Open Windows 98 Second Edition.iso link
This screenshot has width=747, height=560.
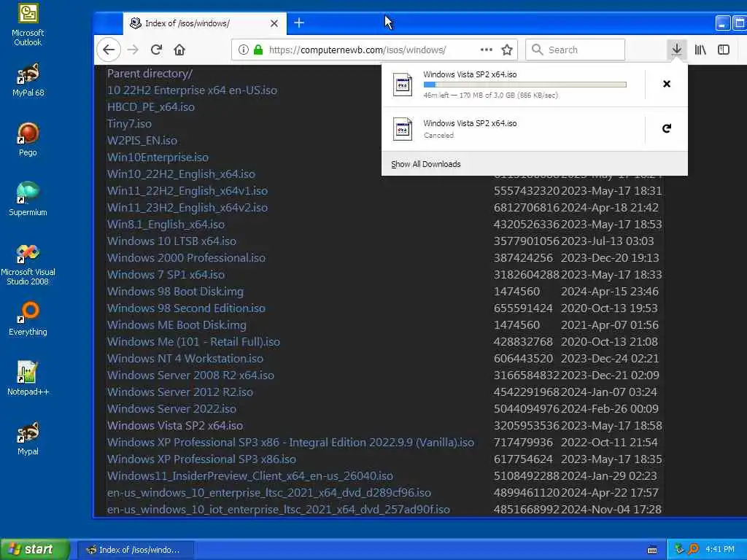[186, 308]
